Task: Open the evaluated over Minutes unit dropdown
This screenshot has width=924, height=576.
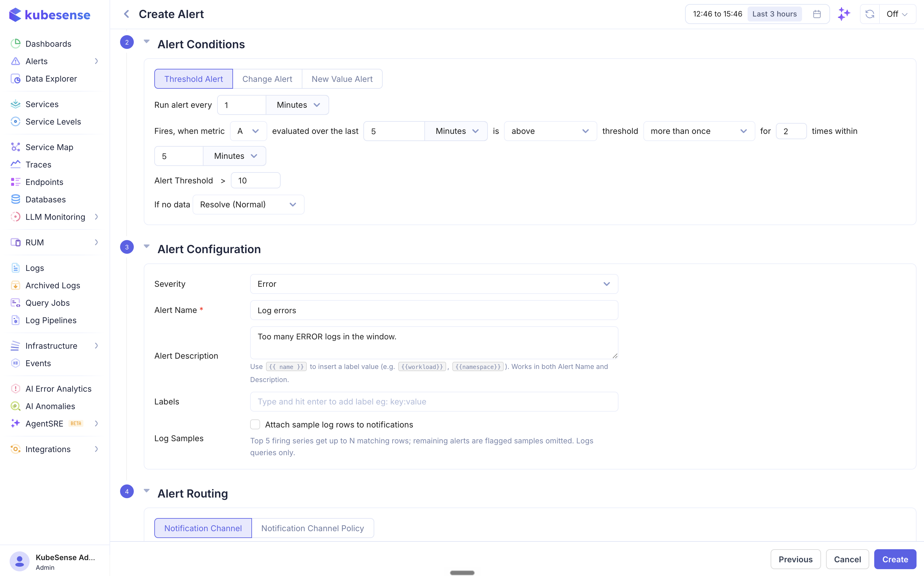Action: coord(456,131)
